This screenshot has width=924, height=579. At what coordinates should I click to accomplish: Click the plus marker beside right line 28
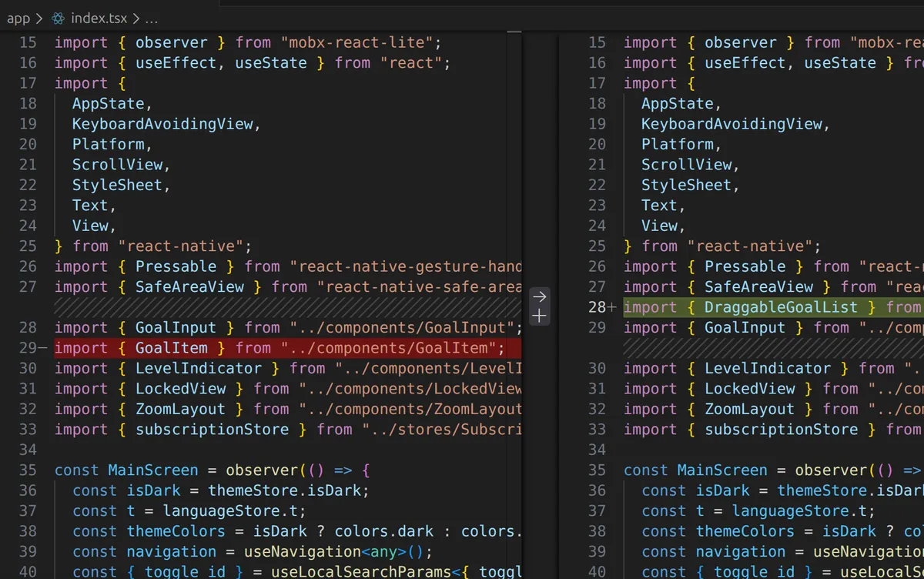point(613,307)
